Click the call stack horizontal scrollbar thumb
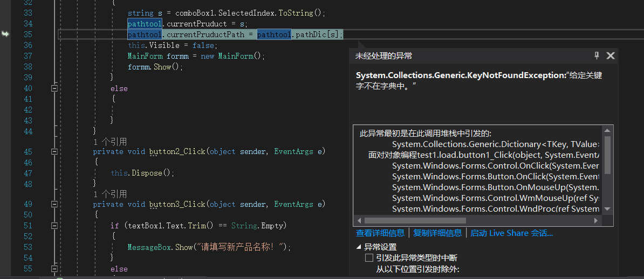The width and height of the screenshot is (644, 279). click(415, 220)
